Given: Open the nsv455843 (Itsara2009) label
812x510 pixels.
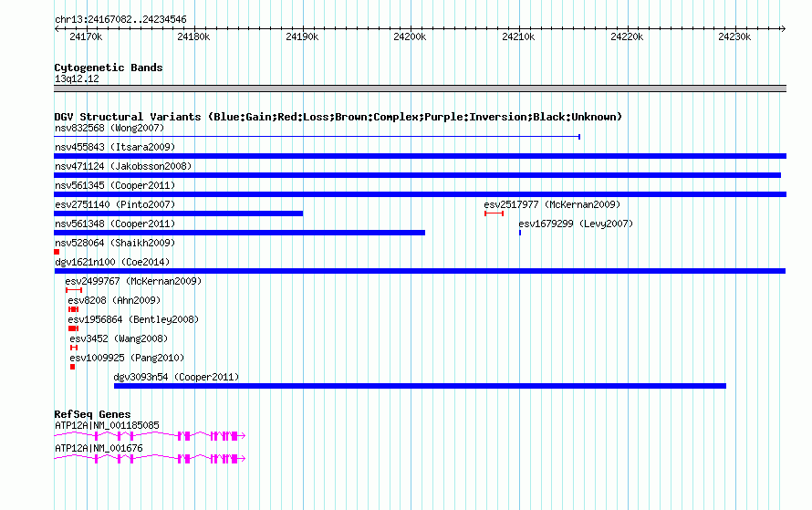Looking at the screenshot, I should click(115, 147).
